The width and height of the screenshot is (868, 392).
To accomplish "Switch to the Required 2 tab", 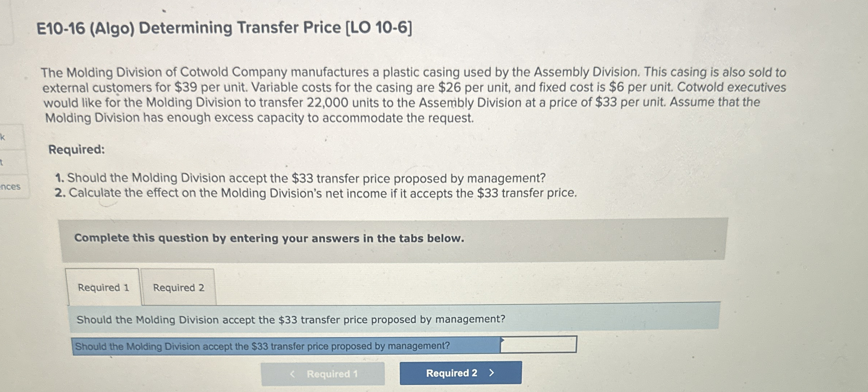I will point(179,288).
